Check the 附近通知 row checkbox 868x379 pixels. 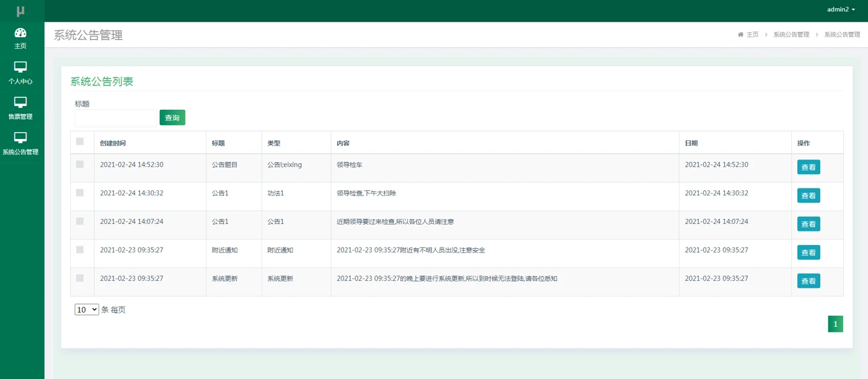tap(80, 249)
